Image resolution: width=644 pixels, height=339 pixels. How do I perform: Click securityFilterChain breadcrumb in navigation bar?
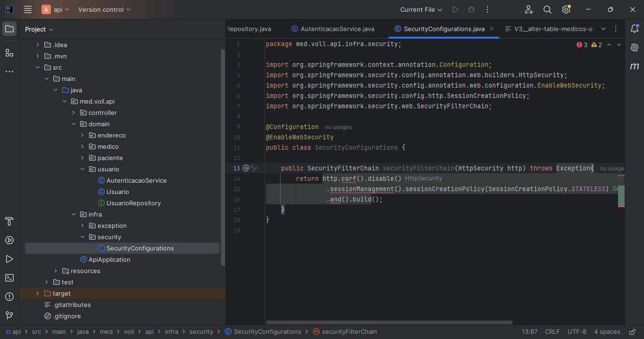pos(345,331)
